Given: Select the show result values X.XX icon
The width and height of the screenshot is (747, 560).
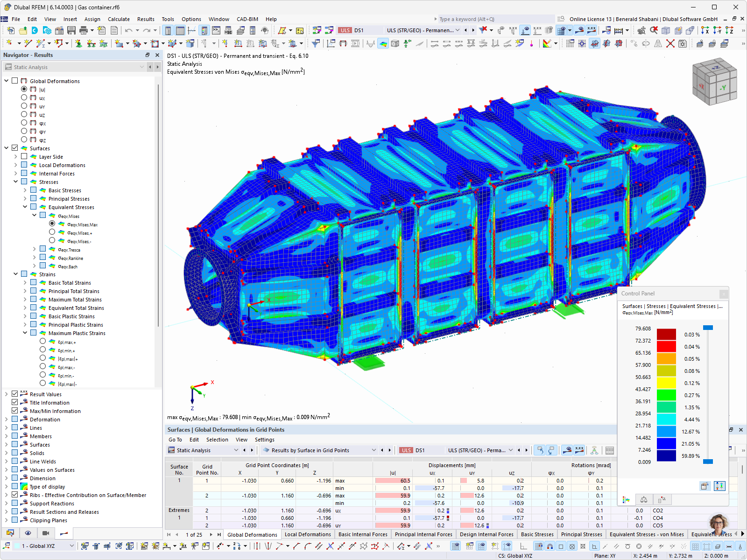Looking at the screenshot, I should click(591, 29).
